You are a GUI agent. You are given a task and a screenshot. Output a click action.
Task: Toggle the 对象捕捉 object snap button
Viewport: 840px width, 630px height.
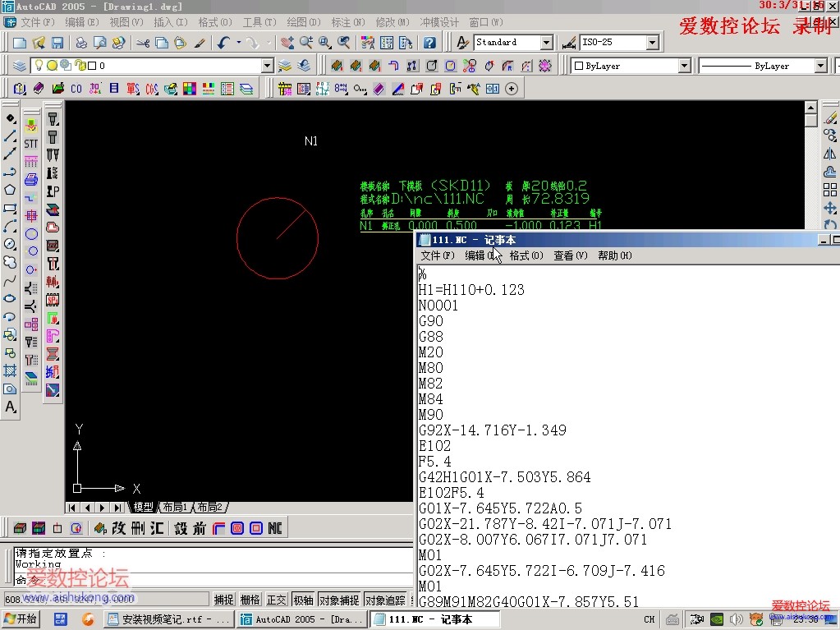pos(338,600)
